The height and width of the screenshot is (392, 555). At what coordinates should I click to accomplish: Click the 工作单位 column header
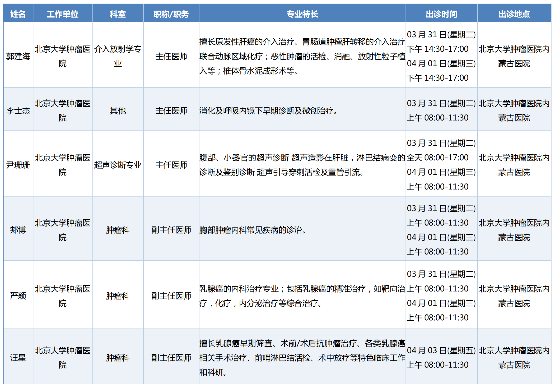coord(62,14)
